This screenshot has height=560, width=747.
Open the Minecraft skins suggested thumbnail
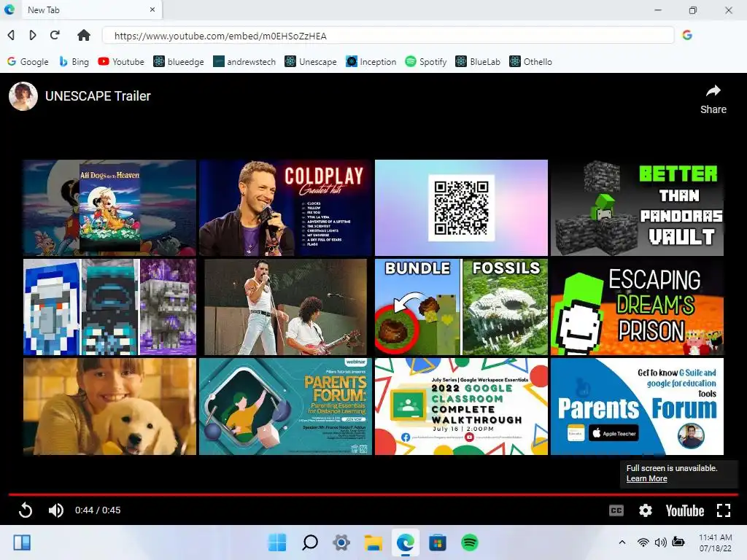109,307
